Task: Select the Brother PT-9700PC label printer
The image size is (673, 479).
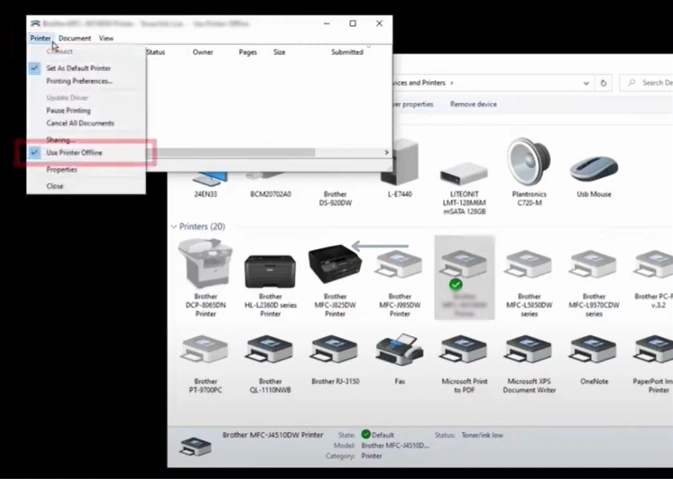Action: click(206, 352)
